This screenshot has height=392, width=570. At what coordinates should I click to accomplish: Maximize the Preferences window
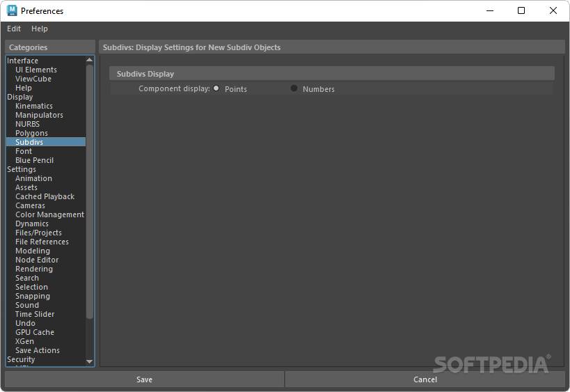point(521,10)
